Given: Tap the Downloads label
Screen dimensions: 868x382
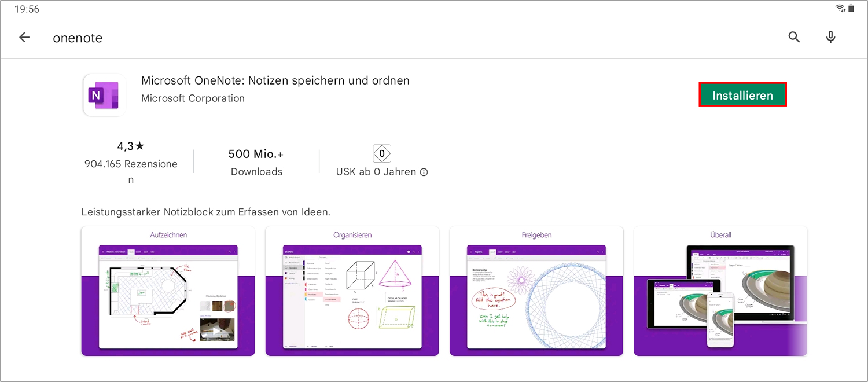Looking at the screenshot, I should (x=256, y=172).
